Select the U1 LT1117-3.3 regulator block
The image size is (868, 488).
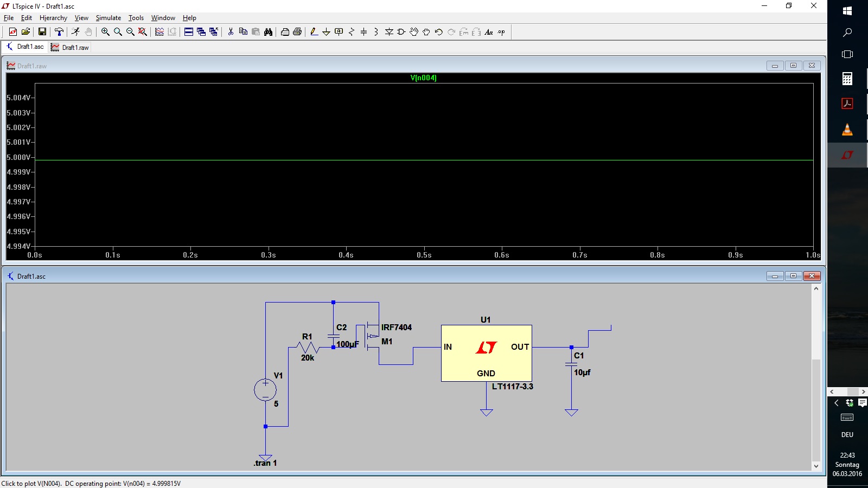(487, 353)
